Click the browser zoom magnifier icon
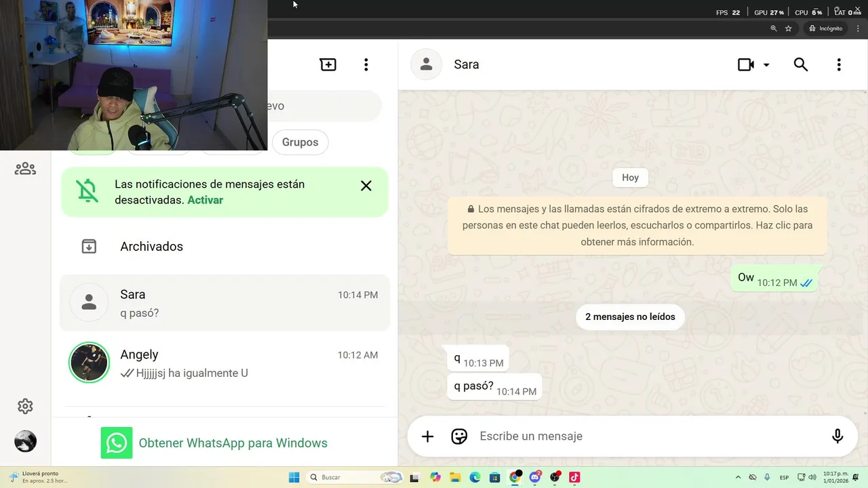868x488 pixels. pos(773,28)
